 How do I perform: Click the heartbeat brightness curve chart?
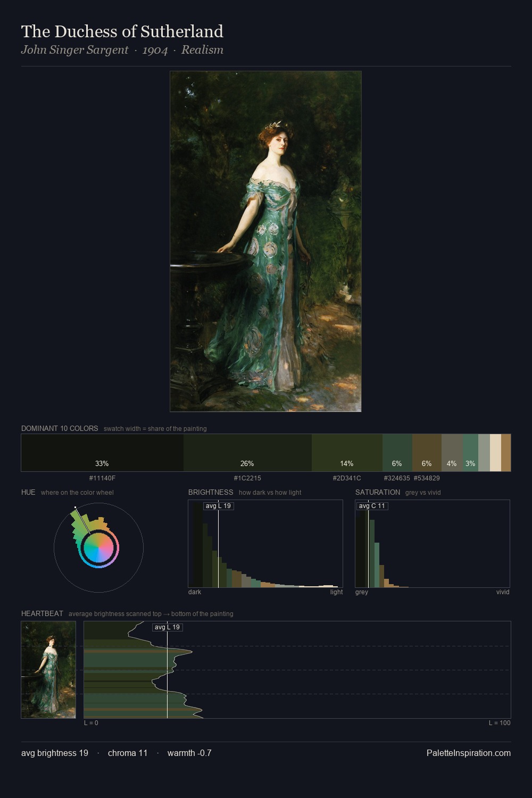click(297, 669)
